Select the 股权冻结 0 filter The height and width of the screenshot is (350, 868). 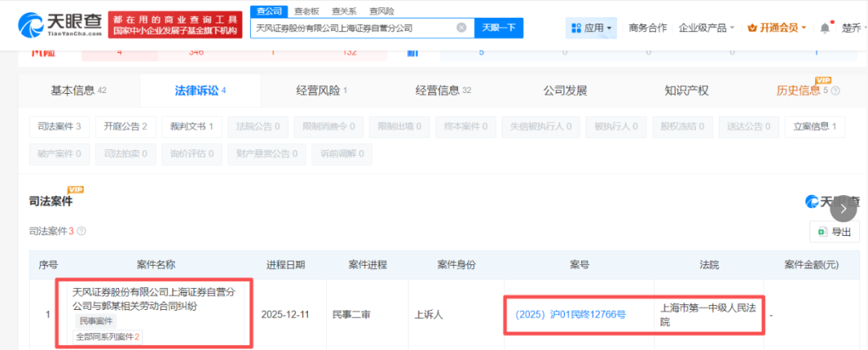[682, 127]
